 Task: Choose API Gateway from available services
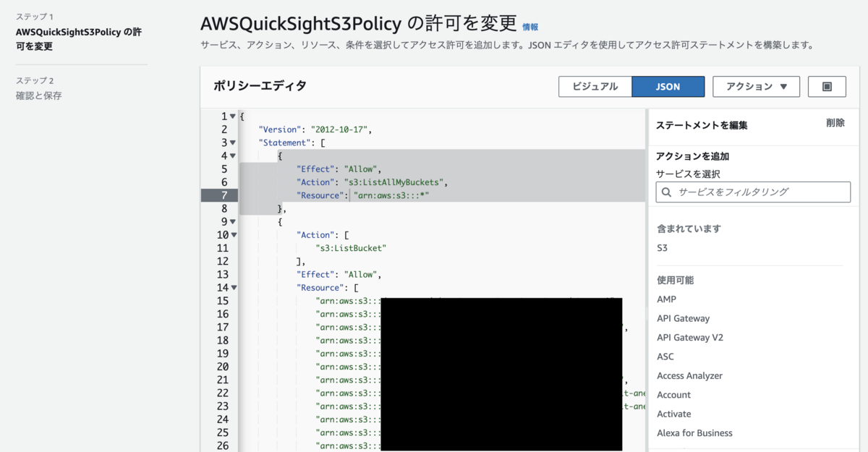[x=683, y=318]
